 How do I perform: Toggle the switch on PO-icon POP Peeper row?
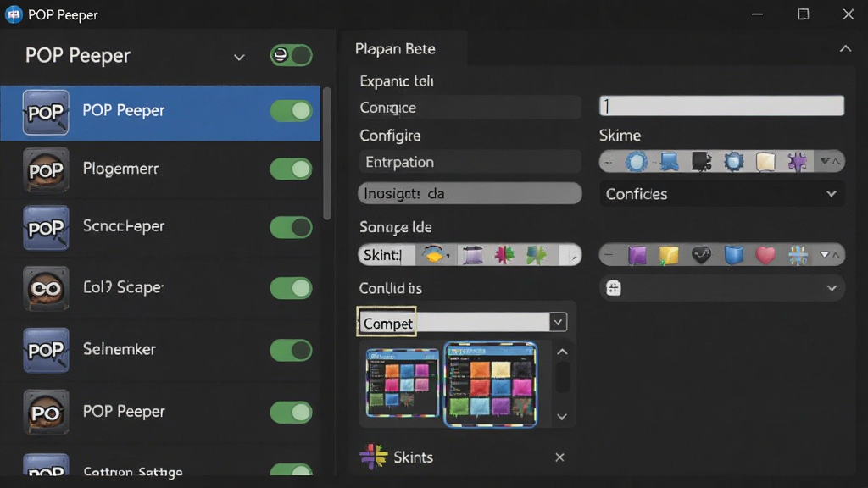[x=292, y=413]
